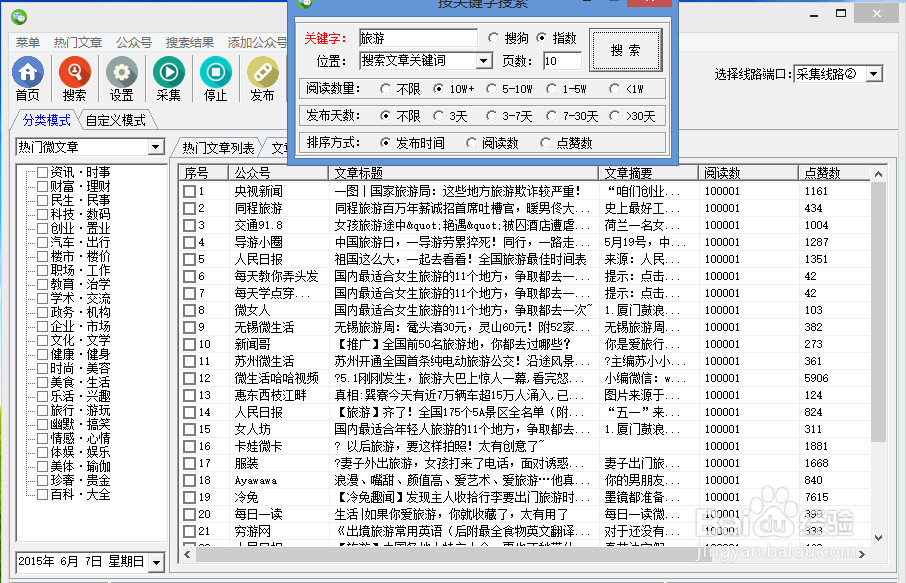
Task: Check the 资讯·时事 category box
Action: 42,172
